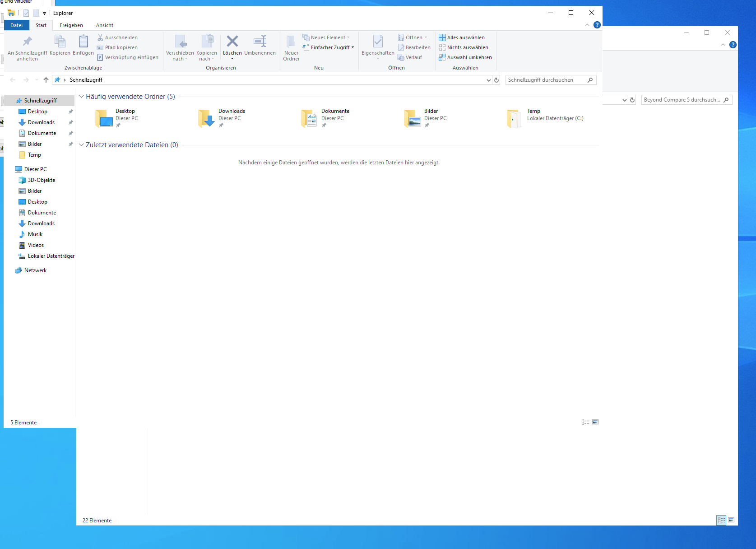756x549 pixels.
Task: Click Nichts auswählen
Action: [x=464, y=47]
